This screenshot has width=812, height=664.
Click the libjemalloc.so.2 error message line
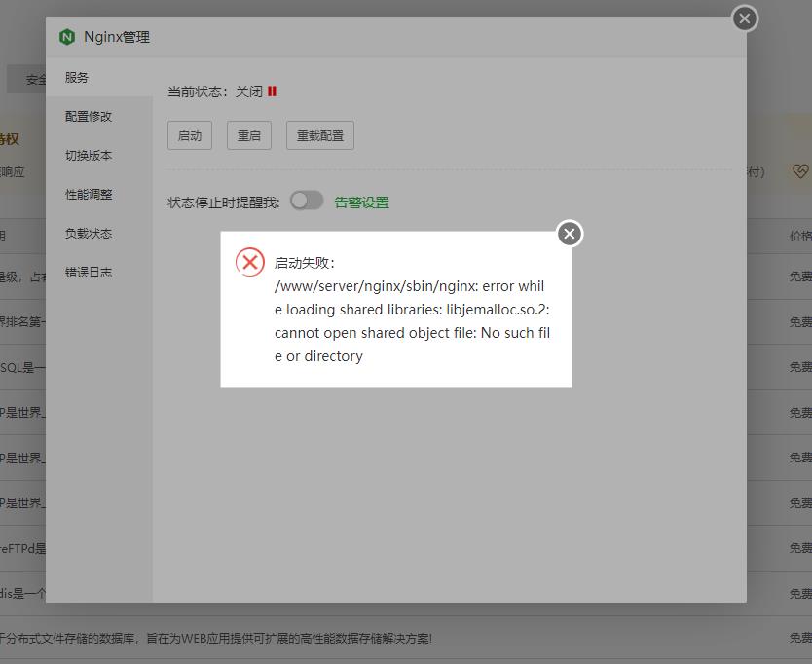coord(412,310)
